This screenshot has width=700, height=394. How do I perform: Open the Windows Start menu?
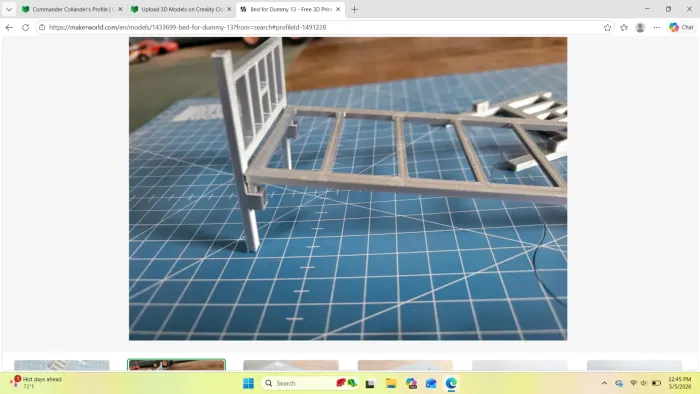248,383
